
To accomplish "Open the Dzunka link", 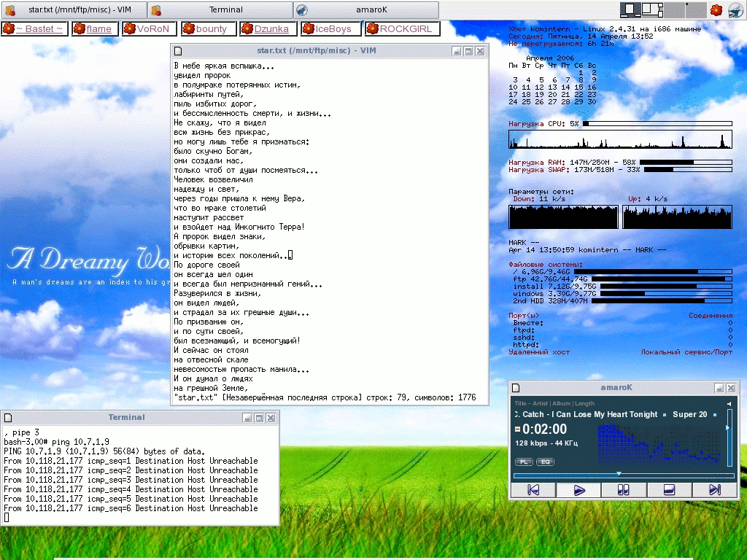I will pos(268,29).
